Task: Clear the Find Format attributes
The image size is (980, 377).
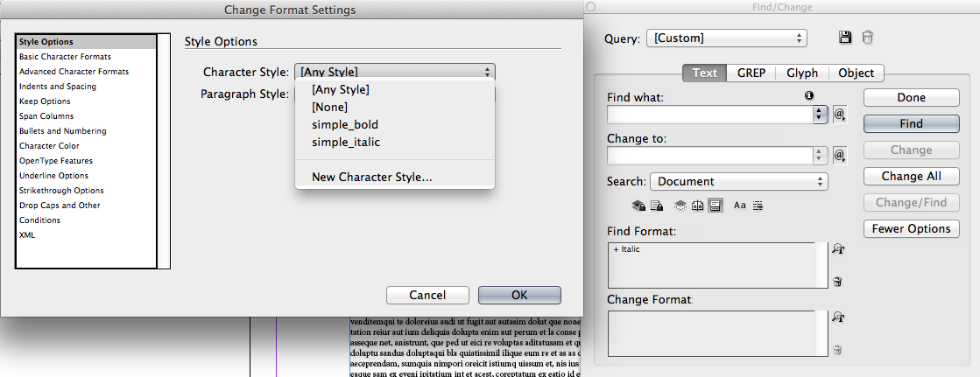Action: point(838,282)
